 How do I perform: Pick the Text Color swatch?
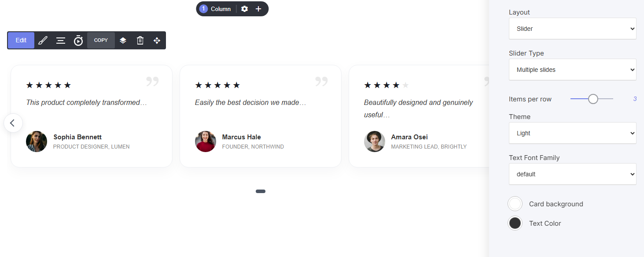click(x=515, y=223)
